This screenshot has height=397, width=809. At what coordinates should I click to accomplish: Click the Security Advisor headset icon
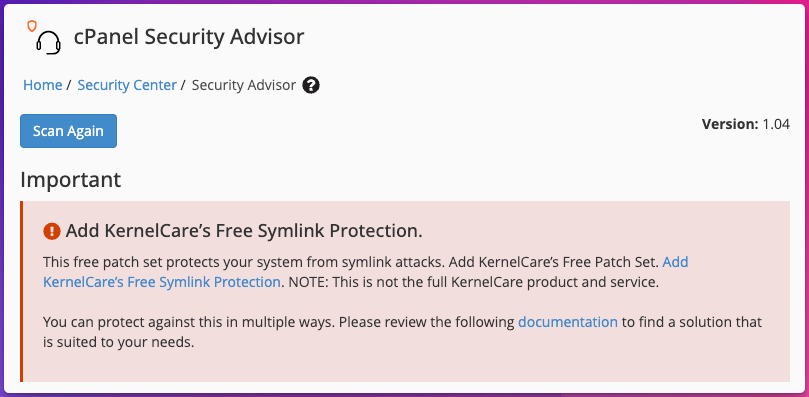48,42
